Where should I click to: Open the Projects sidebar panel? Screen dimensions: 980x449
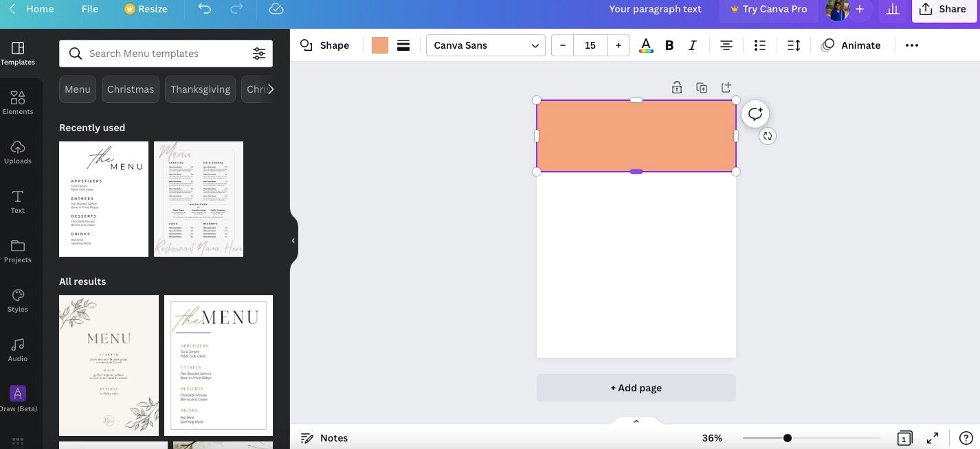coord(18,251)
